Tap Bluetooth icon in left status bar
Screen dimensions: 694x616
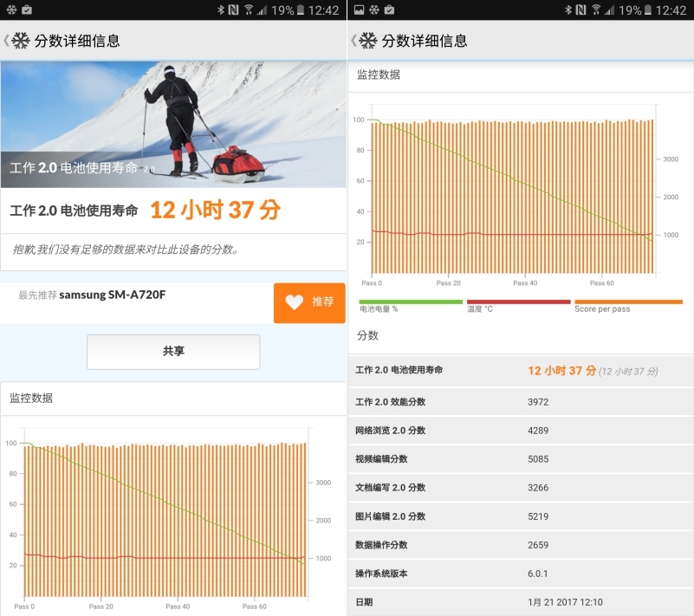(221, 10)
